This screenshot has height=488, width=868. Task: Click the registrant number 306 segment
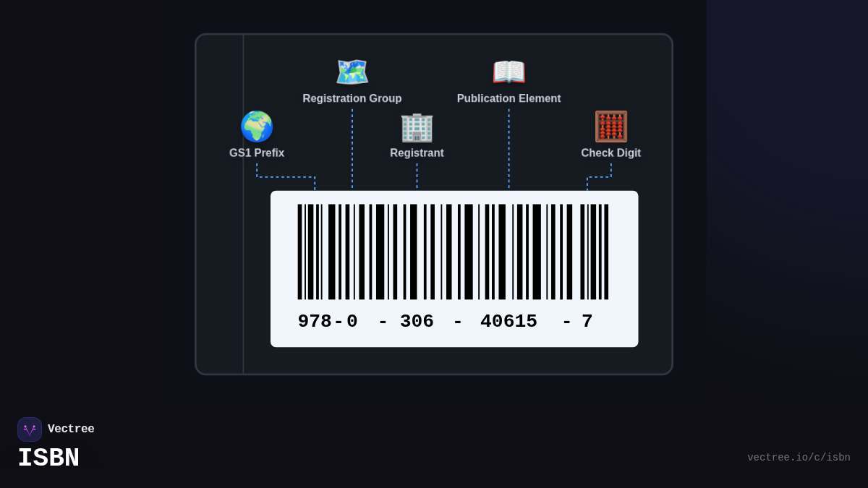coord(417,321)
